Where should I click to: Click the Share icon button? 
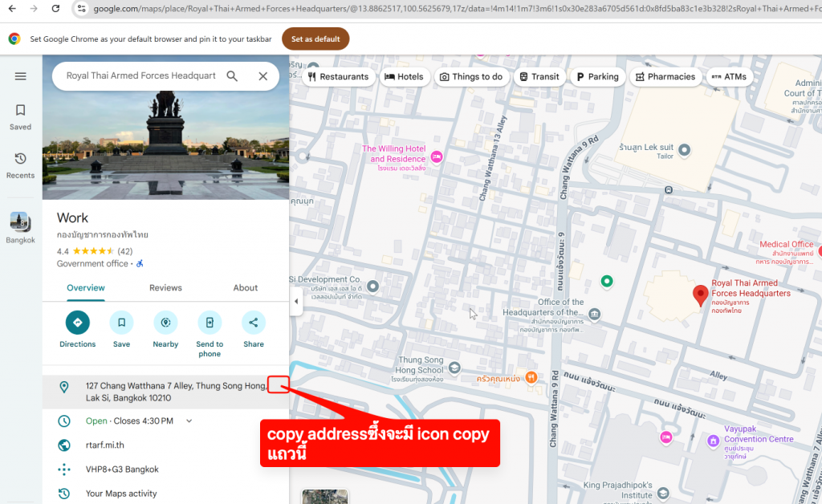254,323
